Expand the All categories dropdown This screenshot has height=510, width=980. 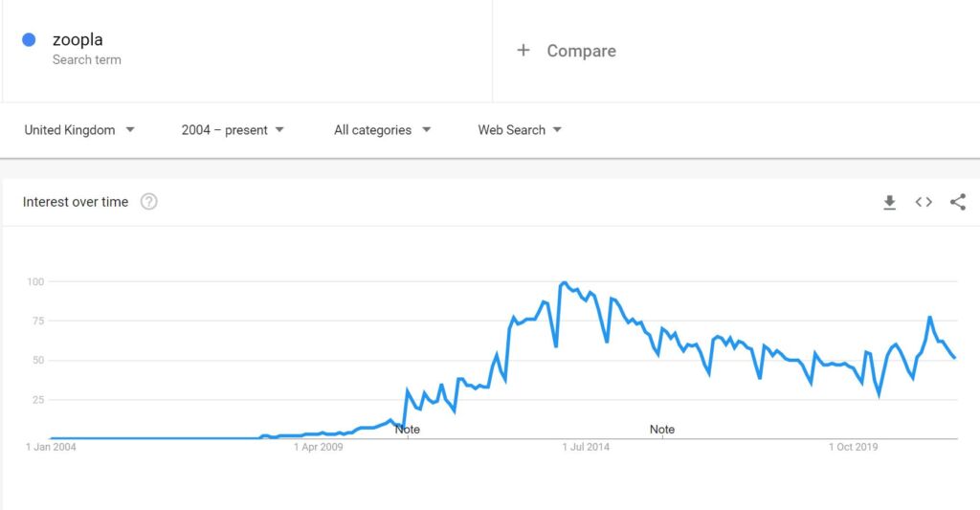tap(382, 130)
